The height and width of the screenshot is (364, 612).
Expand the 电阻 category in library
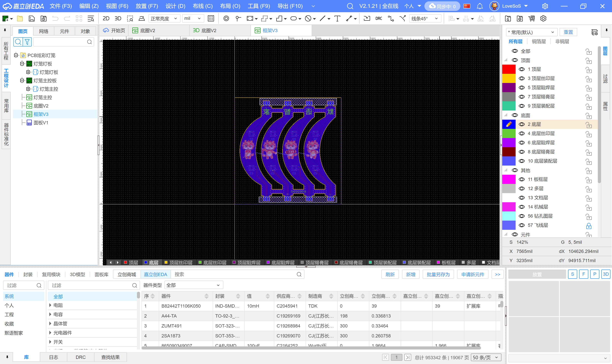click(x=50, y=305)
